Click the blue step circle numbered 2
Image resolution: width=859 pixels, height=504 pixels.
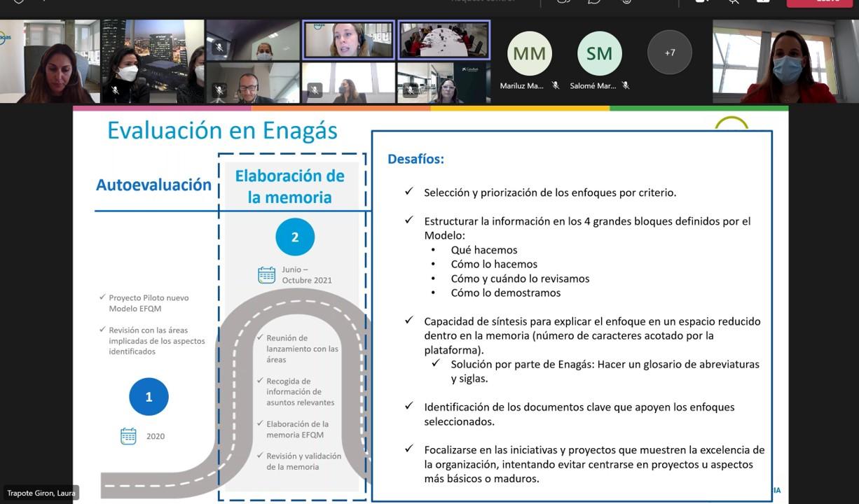295,237
